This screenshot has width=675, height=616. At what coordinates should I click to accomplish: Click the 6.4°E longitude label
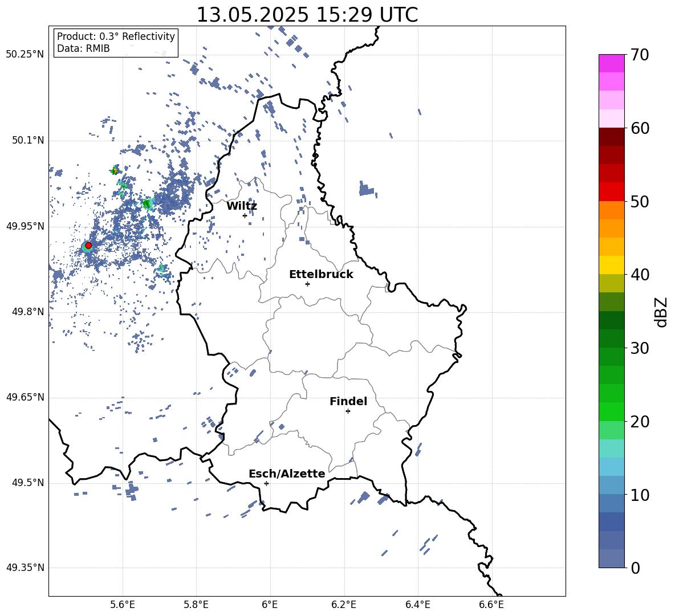point(418,605)
